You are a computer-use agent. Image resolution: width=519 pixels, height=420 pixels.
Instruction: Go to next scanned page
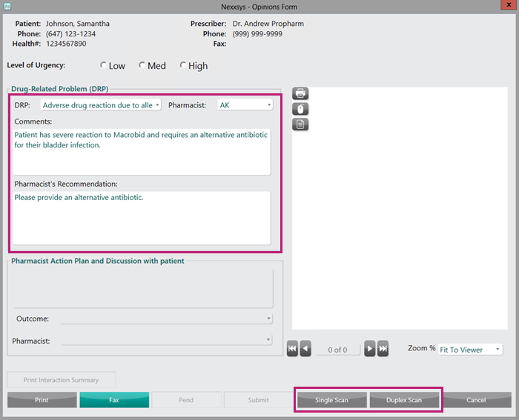tap(369, 349)
